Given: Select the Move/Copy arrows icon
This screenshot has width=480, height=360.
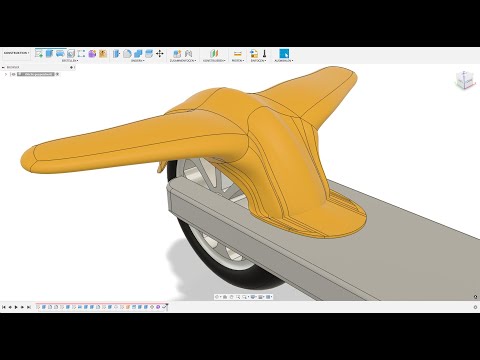Looking at the screenshot, I should click(x=160, y=53).
